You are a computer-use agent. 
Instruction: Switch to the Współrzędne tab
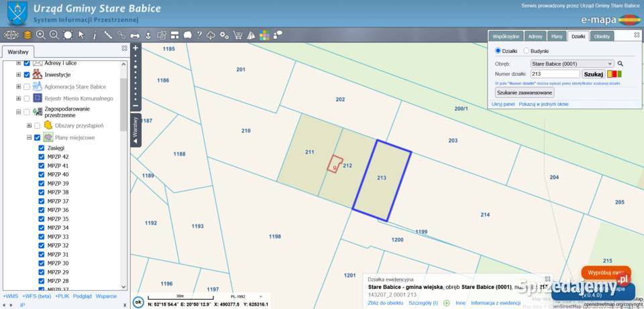[x=506, y=36]
